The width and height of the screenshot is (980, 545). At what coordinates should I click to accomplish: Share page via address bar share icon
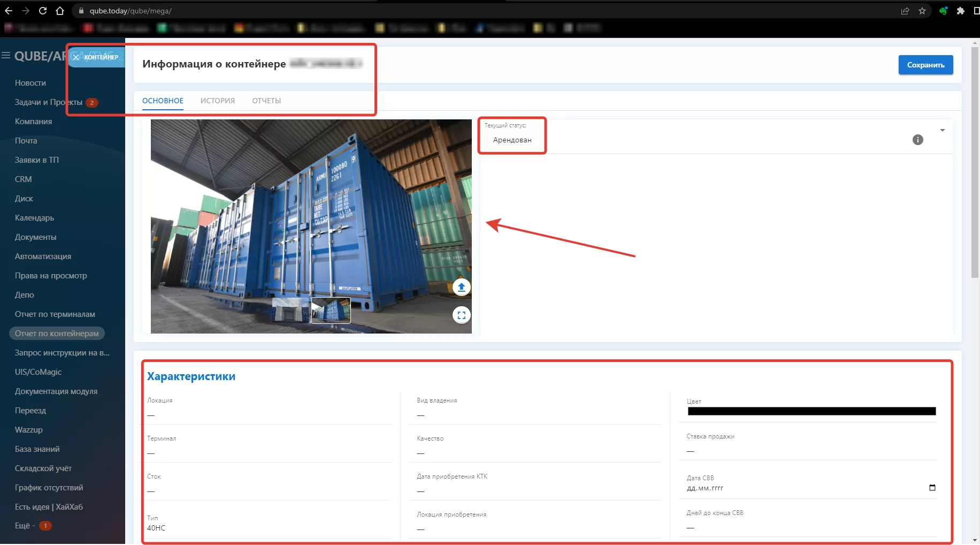(x=905, y=11)
